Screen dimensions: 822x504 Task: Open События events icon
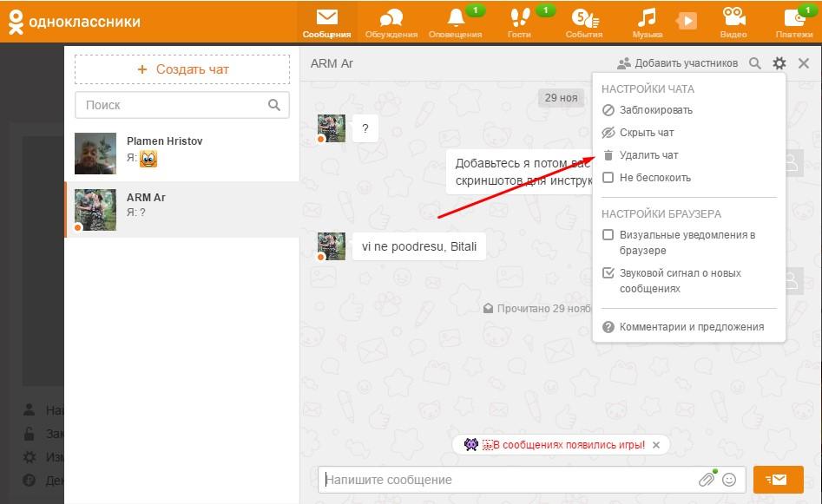click(x=584, y=23)
